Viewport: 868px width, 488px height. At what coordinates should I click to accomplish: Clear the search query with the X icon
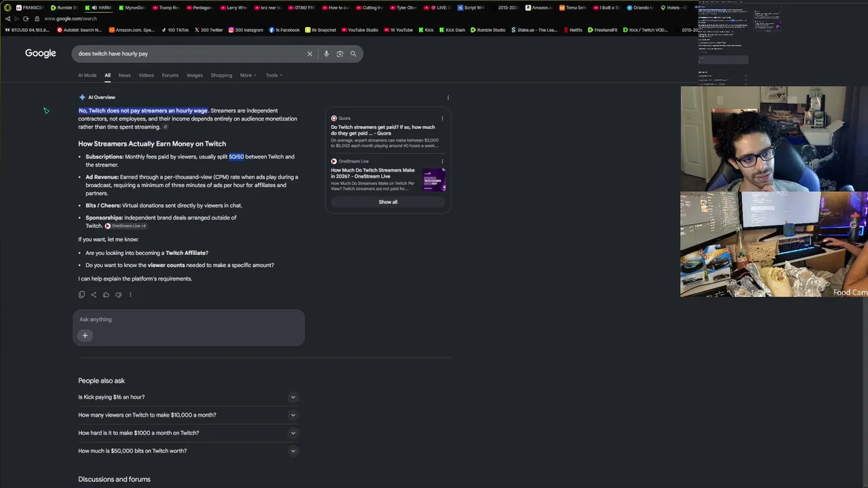(310, 54)
